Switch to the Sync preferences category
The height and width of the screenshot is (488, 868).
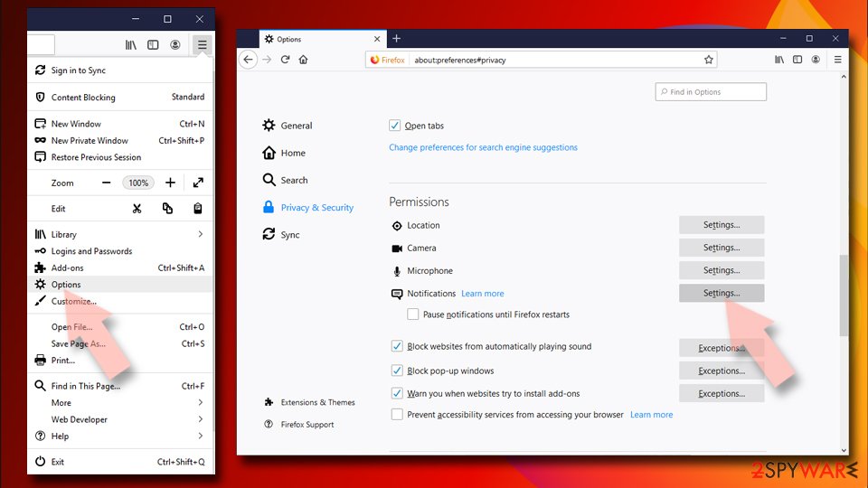tap(281, 235)
